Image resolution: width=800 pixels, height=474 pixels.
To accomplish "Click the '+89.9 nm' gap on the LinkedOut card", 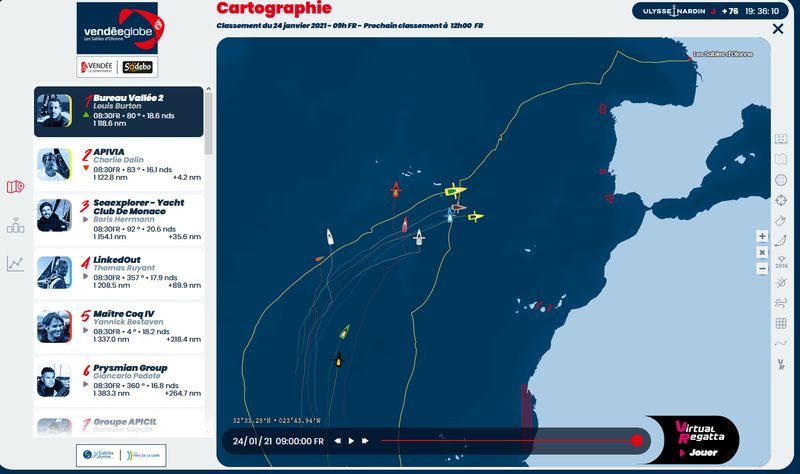I will (x=185, y=285).
